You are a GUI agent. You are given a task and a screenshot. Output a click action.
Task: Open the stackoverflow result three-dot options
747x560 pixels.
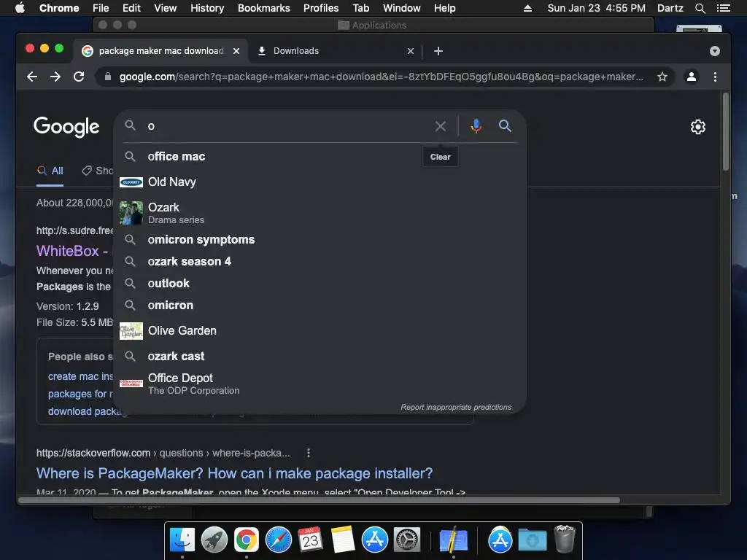click(309, 453)
